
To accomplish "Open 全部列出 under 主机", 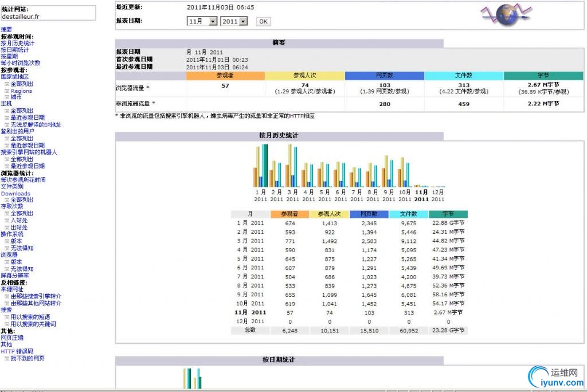I will [x=22, y=111].
